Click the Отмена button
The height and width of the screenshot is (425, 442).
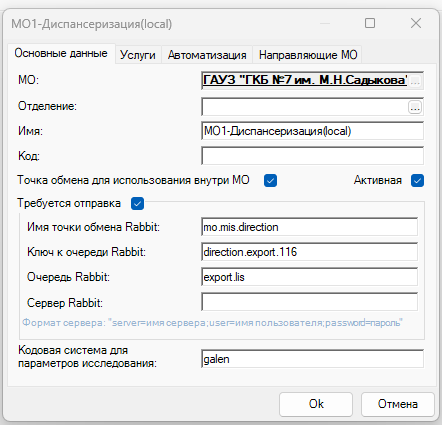[398, 404]
